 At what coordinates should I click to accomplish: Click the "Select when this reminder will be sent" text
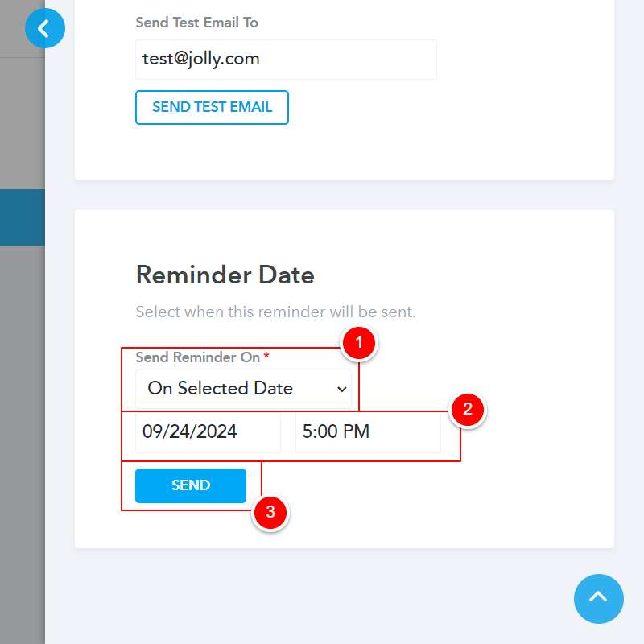tap(275, 312)
